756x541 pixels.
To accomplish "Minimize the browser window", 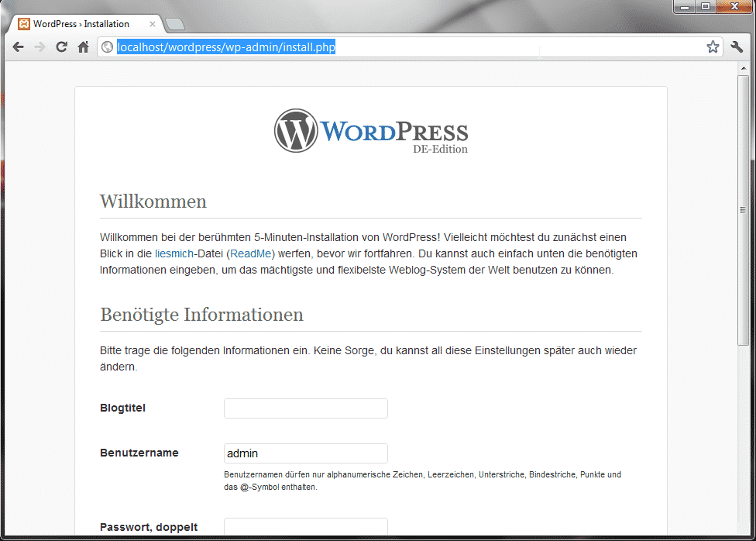I will tap(684, 7).
